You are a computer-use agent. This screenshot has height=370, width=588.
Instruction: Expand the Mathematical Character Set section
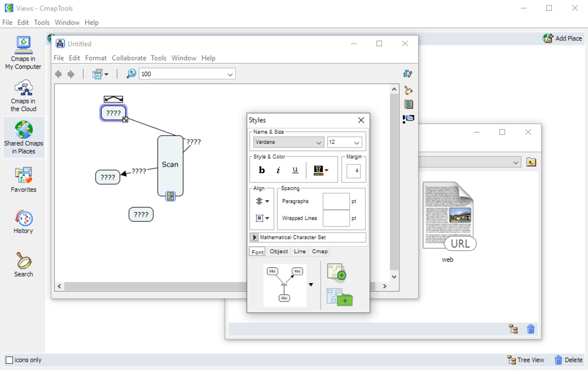(254, 237)
